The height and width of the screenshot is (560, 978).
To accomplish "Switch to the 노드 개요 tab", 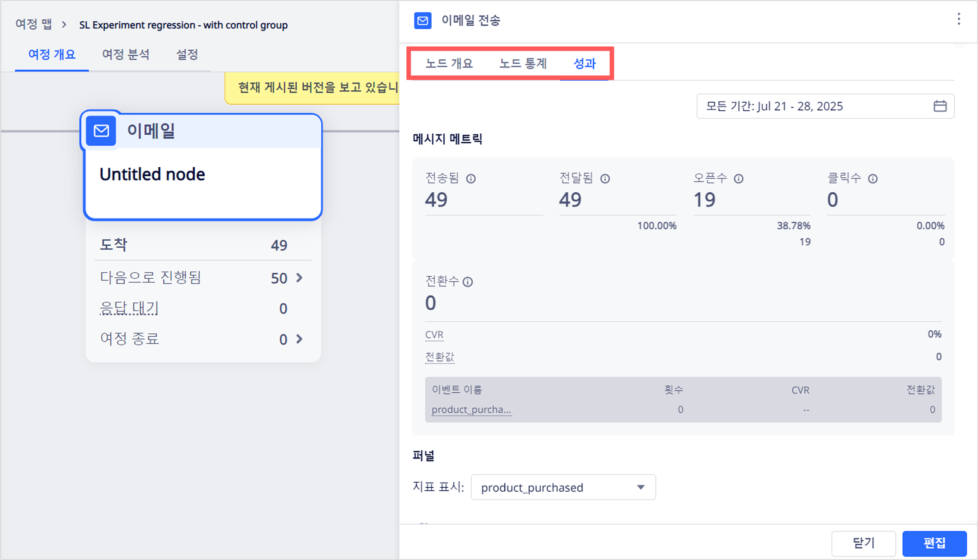I will click(449, 64).
